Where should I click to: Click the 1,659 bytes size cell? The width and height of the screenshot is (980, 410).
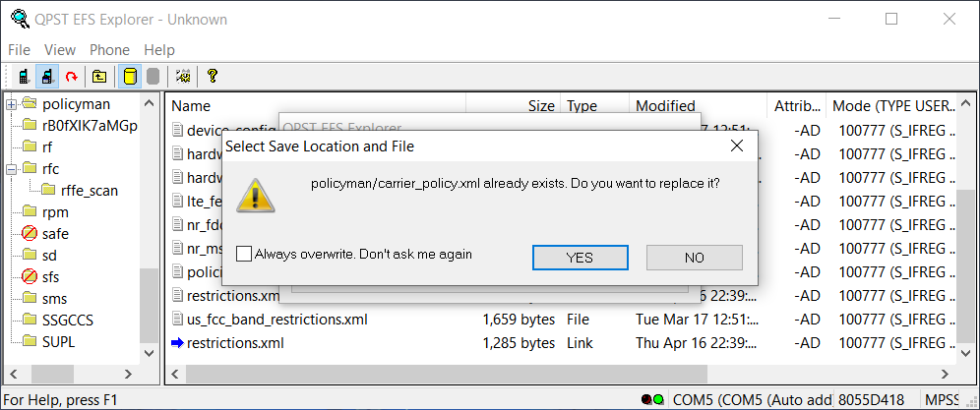click(x=519, y=320)
